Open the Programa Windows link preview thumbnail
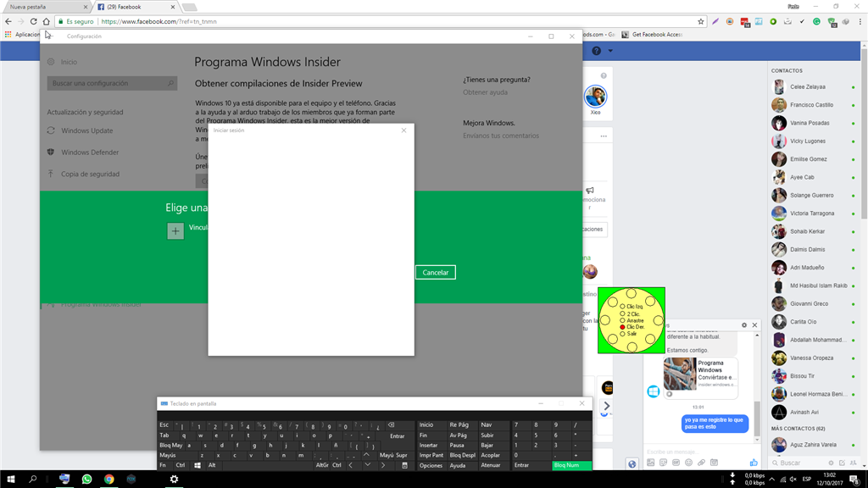 680,374
